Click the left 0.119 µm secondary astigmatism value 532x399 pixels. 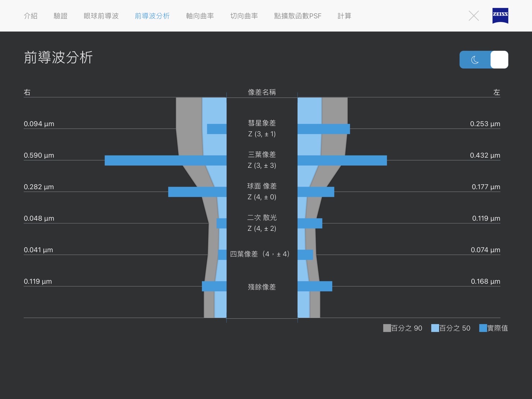point(486,218)
